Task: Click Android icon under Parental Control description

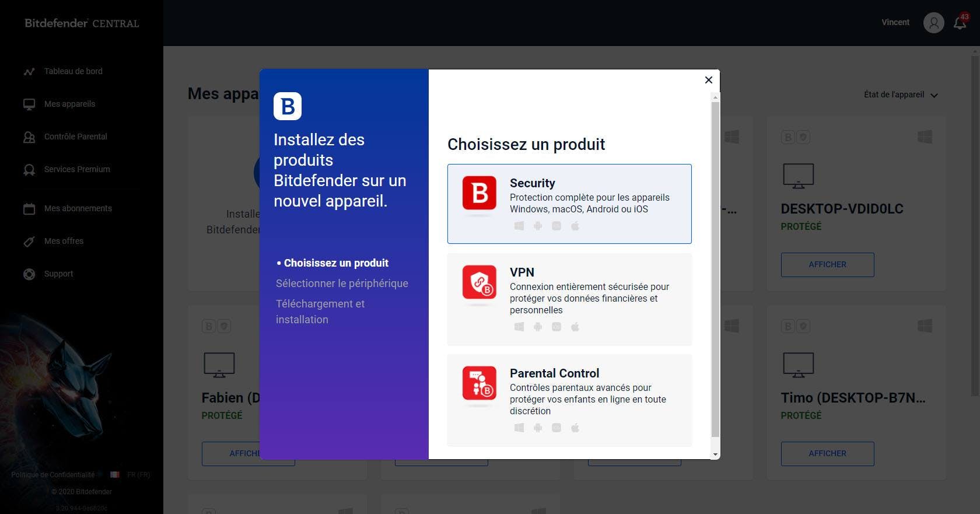Action: 538,428
